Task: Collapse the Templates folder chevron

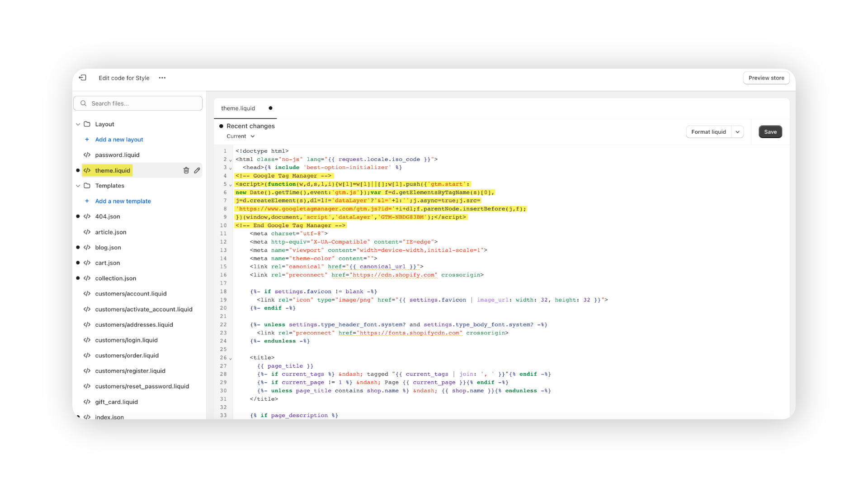Action: click(x=78, y=186)
